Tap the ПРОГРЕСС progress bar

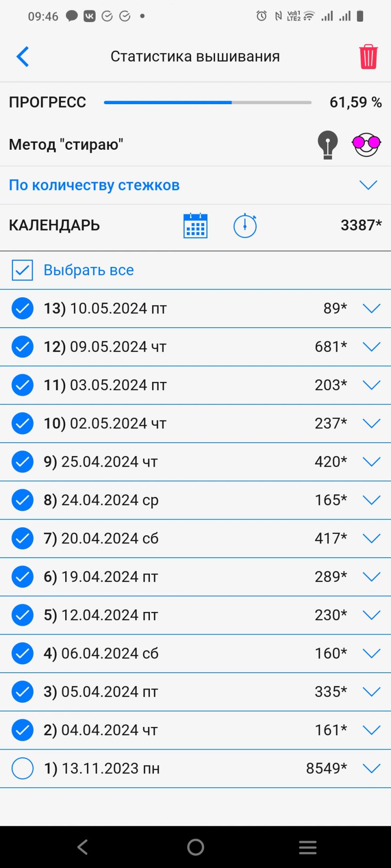coord(208,102)
